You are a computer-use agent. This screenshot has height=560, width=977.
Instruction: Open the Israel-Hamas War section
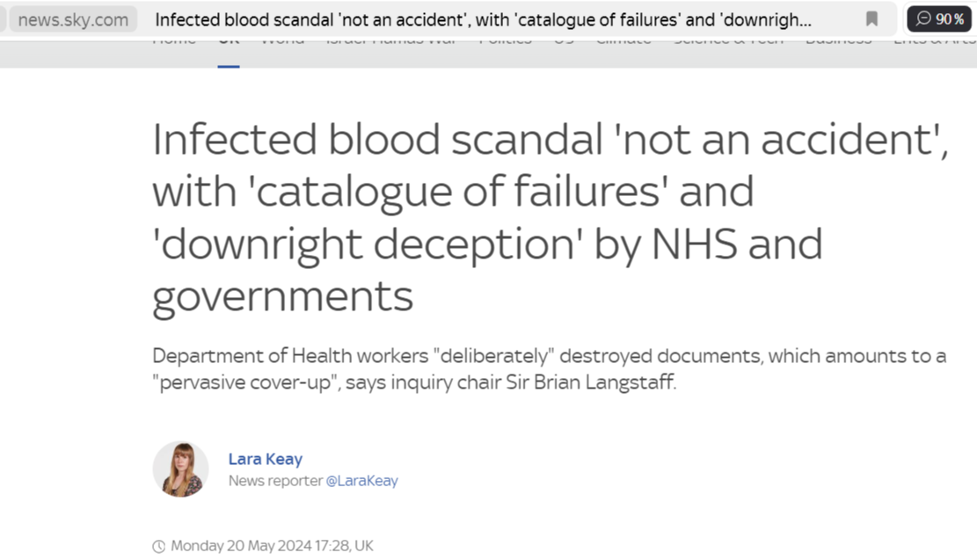391,40
